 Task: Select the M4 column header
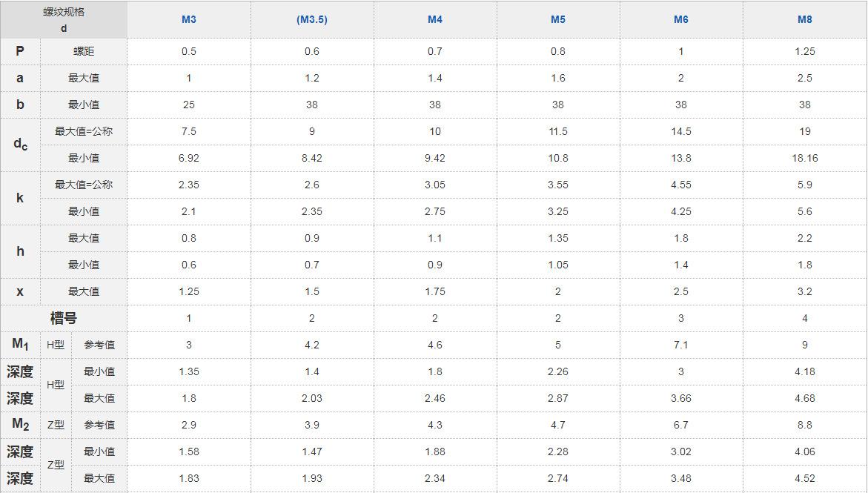tap(435, 19)
